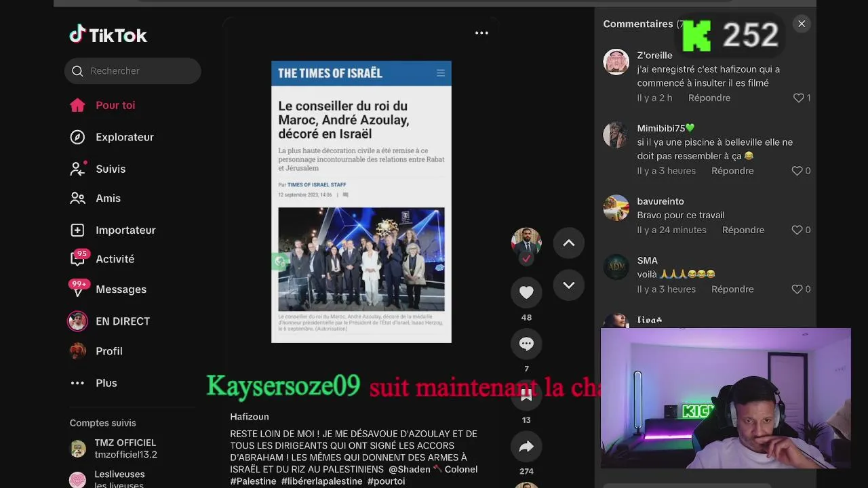Click the Suivis person icon
The image size is (868, 488).
(77, 169)
